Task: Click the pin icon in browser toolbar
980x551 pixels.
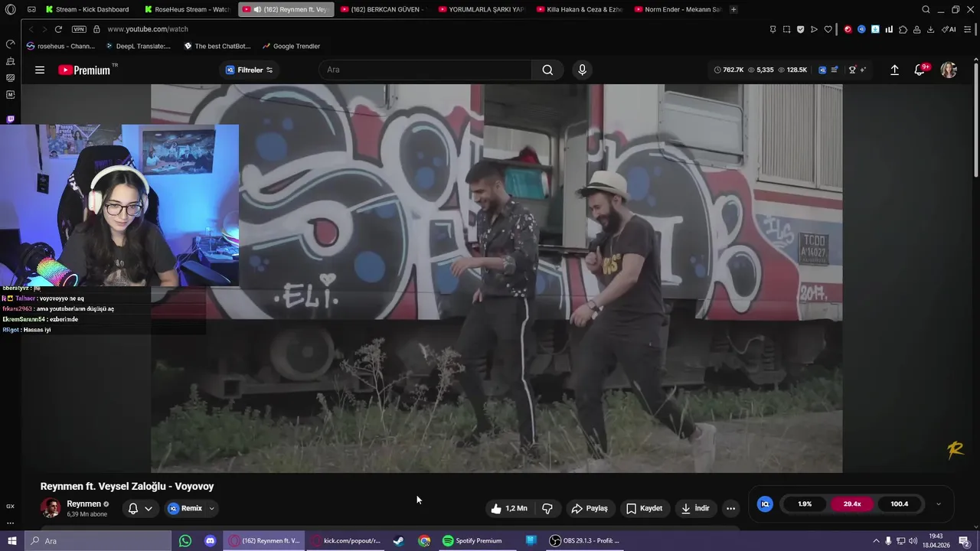Action: (773, 29)
